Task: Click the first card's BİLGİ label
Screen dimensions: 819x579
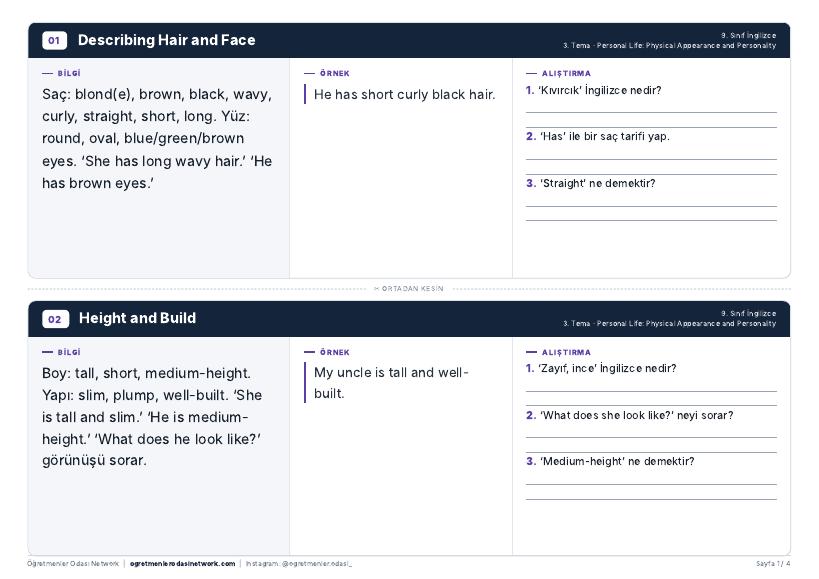Action: pyautogui.click(x=69, y=74)
